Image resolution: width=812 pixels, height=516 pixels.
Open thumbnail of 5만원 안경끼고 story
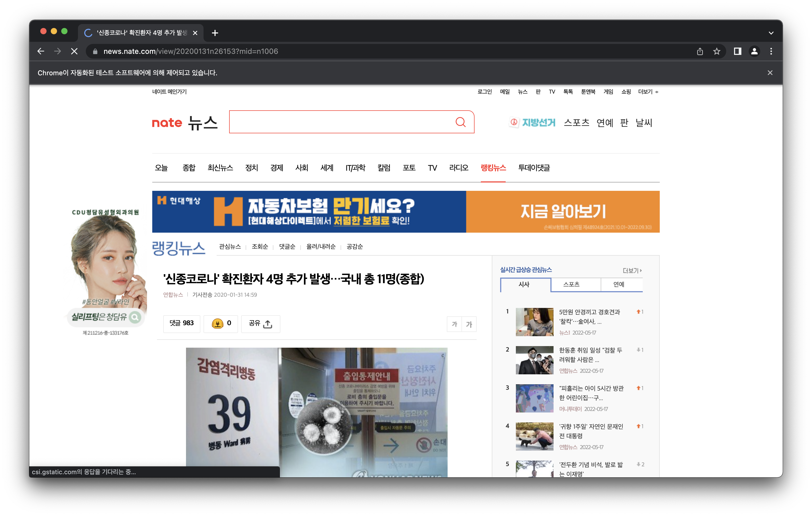[534, 322]
